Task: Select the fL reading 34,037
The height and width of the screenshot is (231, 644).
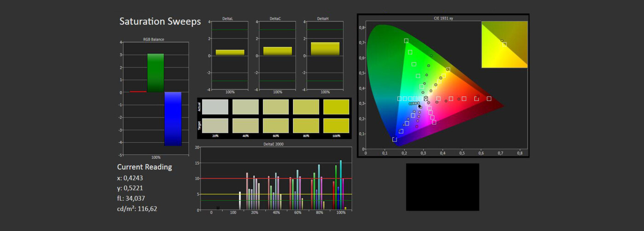Action: 135,198
